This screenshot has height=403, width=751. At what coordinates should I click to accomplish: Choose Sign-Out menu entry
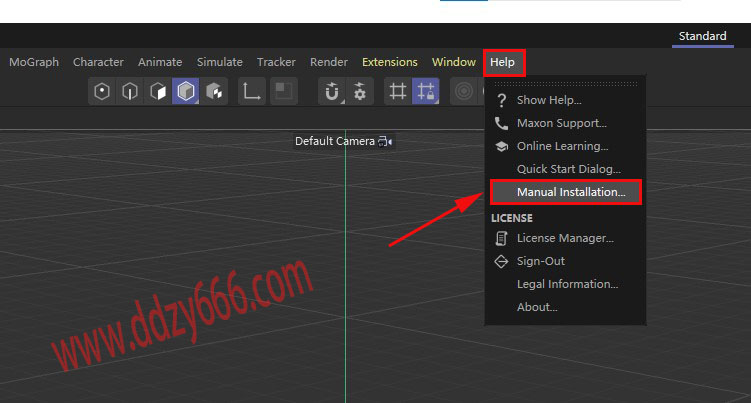[565, 261]
